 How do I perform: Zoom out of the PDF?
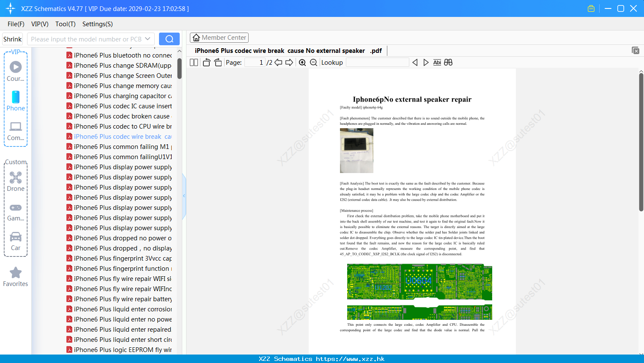[313, 63]
